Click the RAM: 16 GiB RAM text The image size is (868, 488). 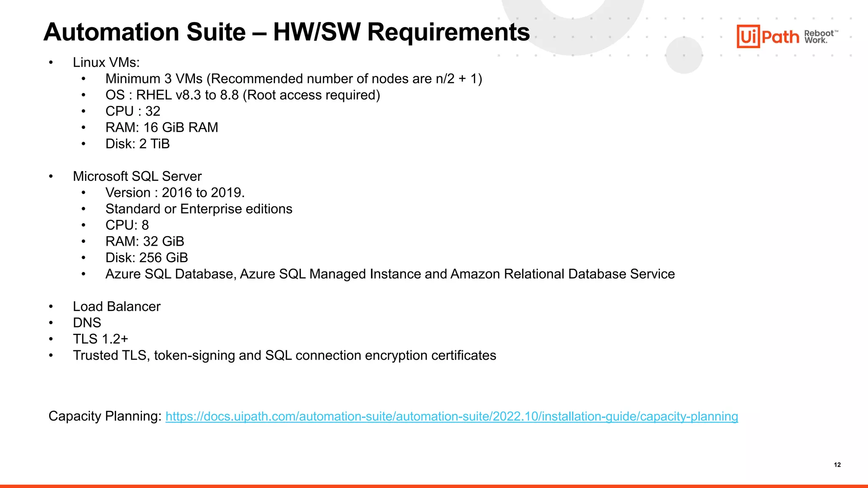point(161,128)
